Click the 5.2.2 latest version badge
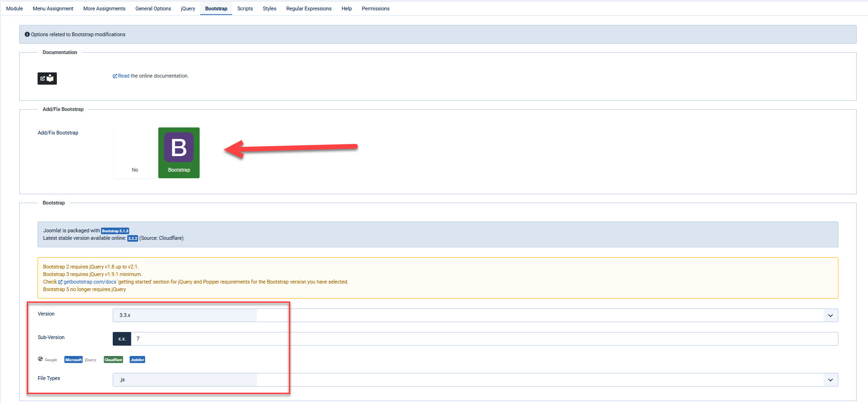This screenshot has height=403, width=868. [133, 238]
